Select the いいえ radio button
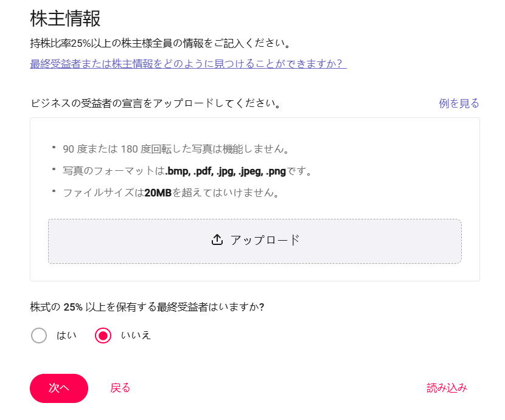Image resolution: width=505 pixels, height=420 pixels. (x=103, y=336)
